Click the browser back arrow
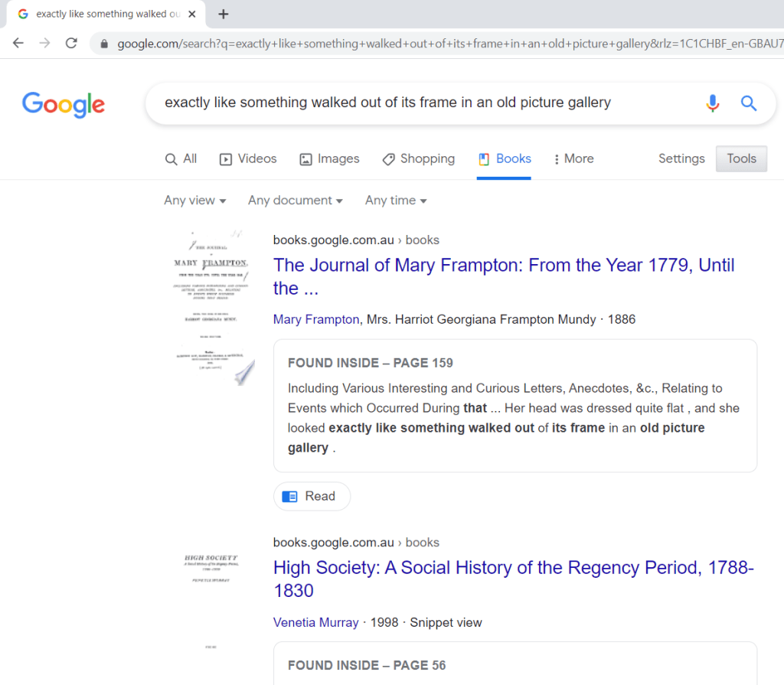The height and width of the screenshot is (685, 784). click(18, 44)
